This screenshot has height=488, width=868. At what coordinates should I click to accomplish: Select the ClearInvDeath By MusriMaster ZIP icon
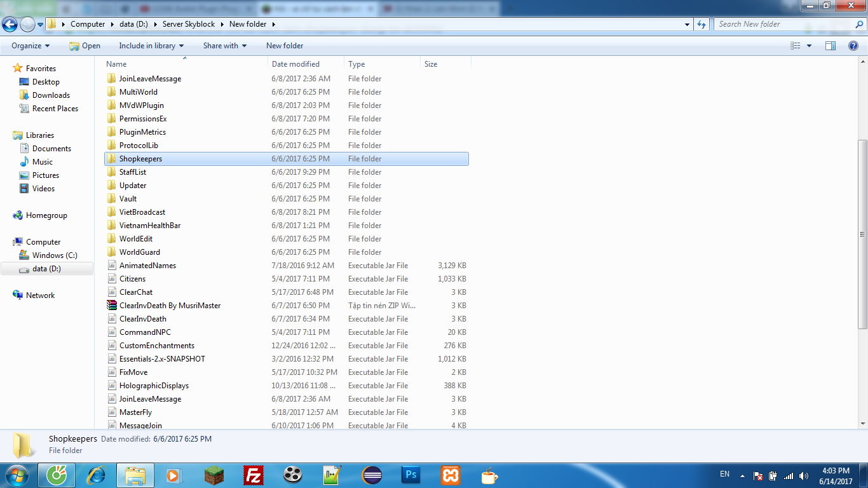(112, 306)
